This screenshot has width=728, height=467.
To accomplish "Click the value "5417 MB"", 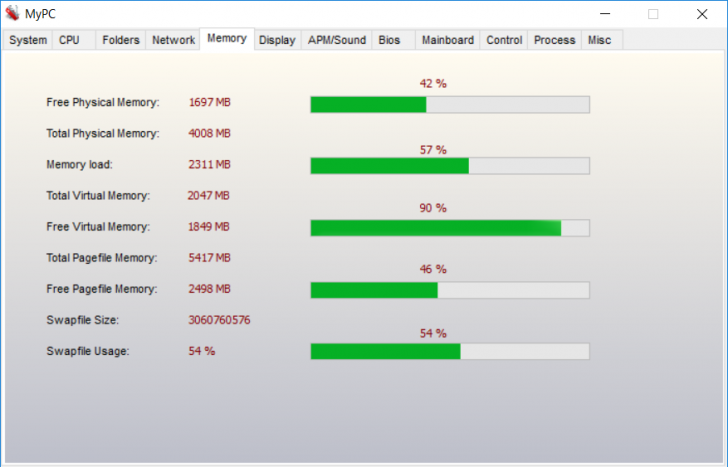I will (209, 258).
